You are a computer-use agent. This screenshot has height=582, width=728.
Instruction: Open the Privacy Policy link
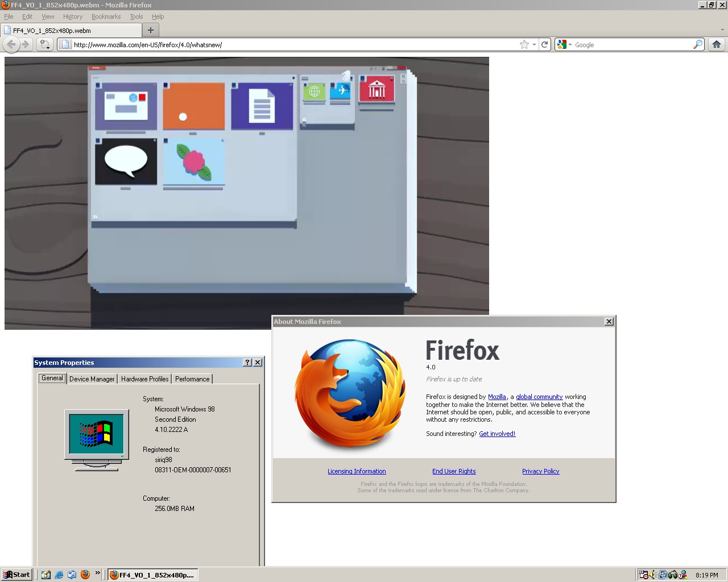pyautogui.click(x=541, y=471)
